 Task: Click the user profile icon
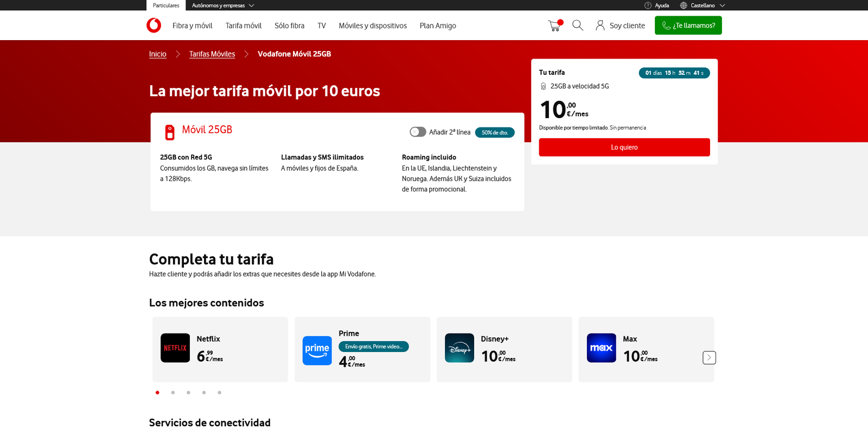pyautogui.click(x=600, y=25)
